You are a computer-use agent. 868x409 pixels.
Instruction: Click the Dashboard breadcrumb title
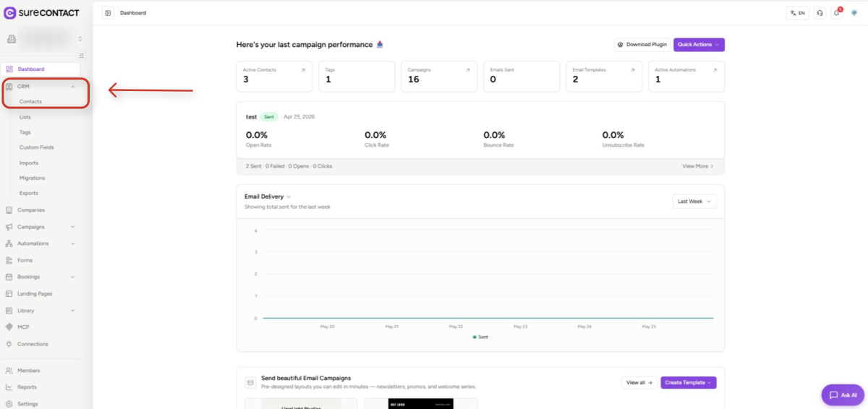pyautogui.click(x=133, y=13)
